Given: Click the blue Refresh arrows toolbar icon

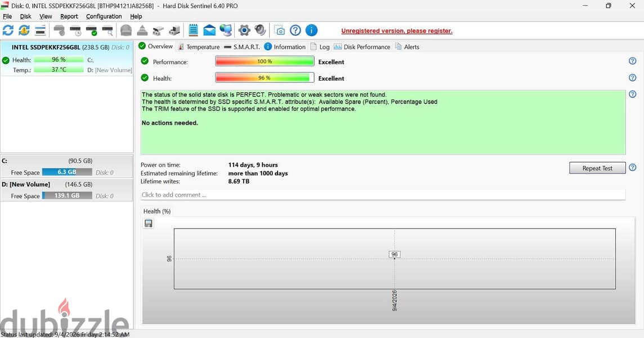Looking at the screenshot, I should click(x=8, y=30).
